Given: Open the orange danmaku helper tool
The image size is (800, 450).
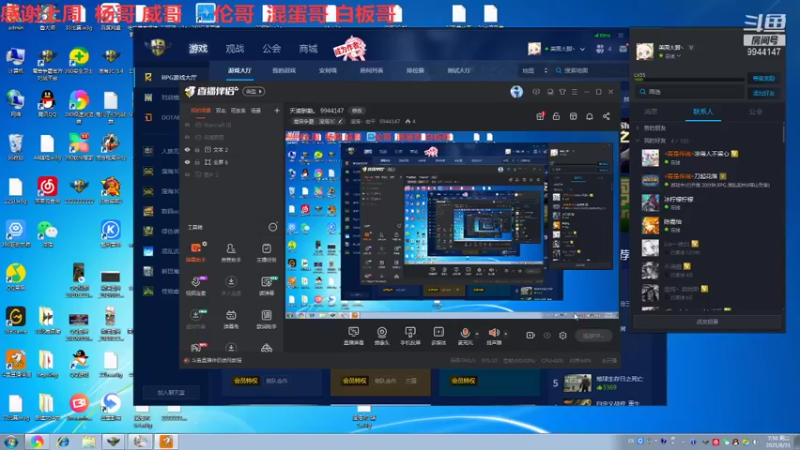Looking at the screenshot, I should point(196,248).
